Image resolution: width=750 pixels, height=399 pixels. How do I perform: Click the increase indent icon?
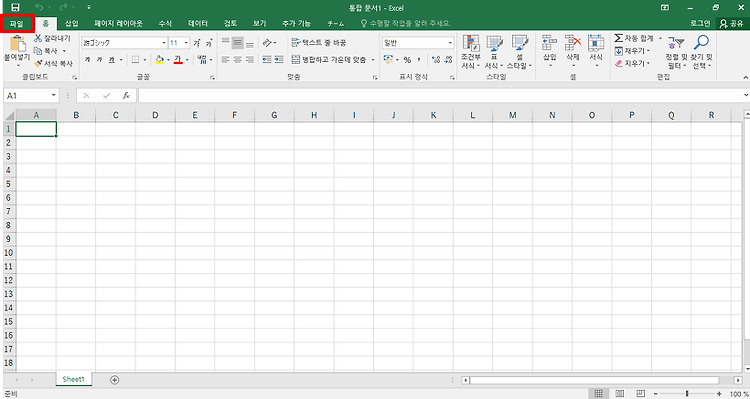pyautogui.click(x=279, y=60)
